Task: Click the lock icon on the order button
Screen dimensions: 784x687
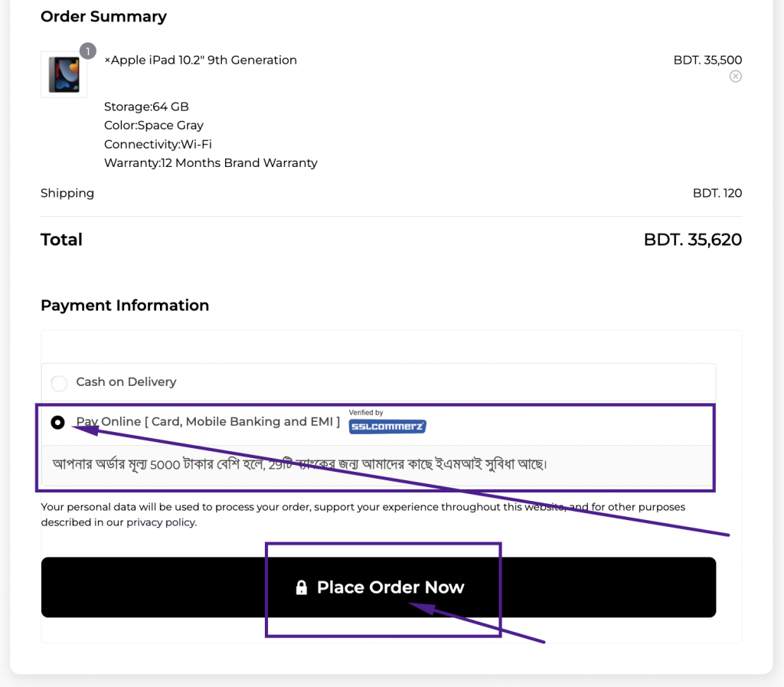Action: (x=302, y=587)
